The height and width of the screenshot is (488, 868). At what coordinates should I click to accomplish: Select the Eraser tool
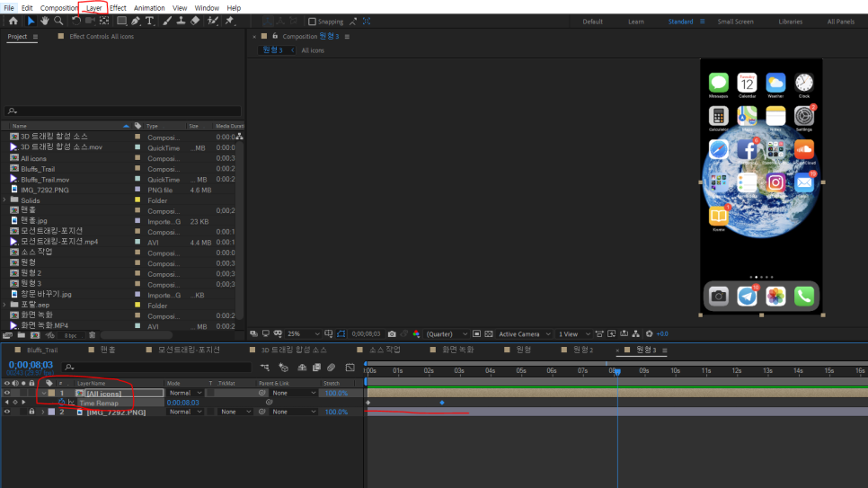(x=195, y=21)
